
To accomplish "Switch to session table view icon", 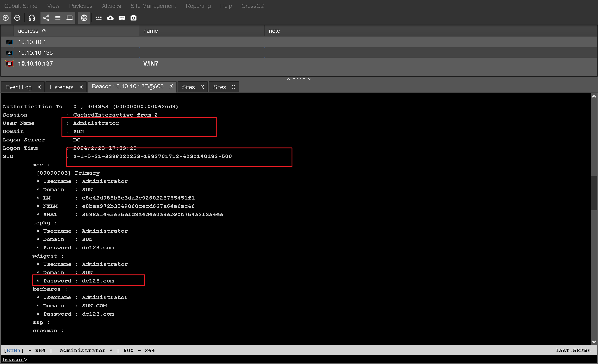I will coord(58,18).
